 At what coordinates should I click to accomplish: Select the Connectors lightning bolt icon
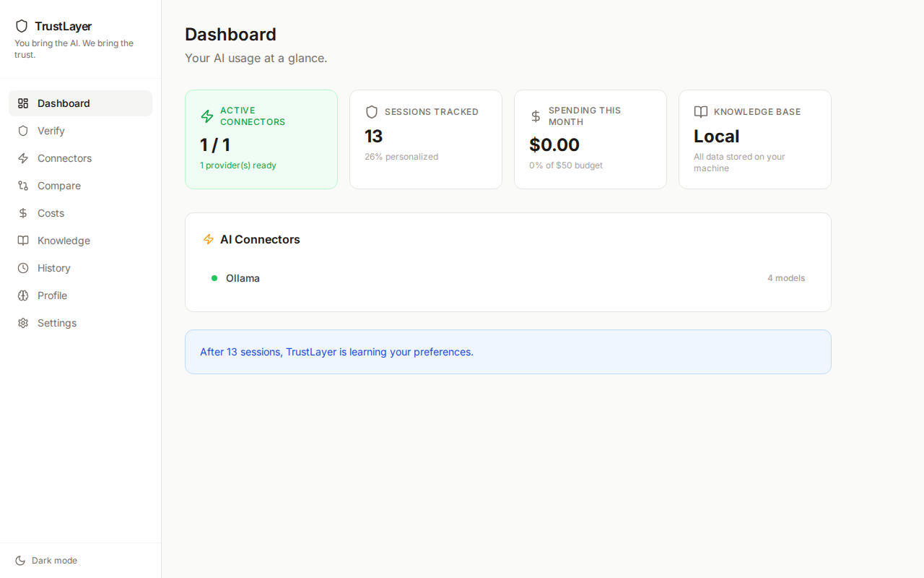tap(22, 158)
